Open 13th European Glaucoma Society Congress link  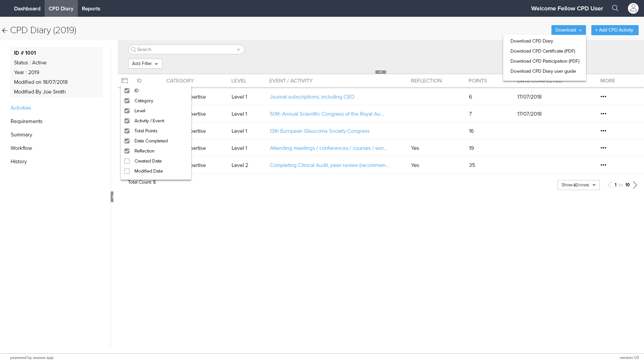click(x=319, y=131)
